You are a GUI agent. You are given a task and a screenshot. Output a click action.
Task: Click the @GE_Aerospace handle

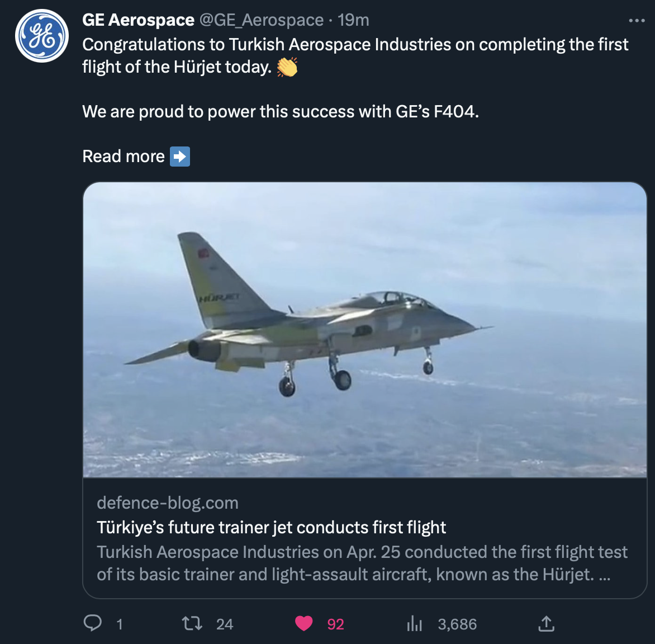pos(262,20)
